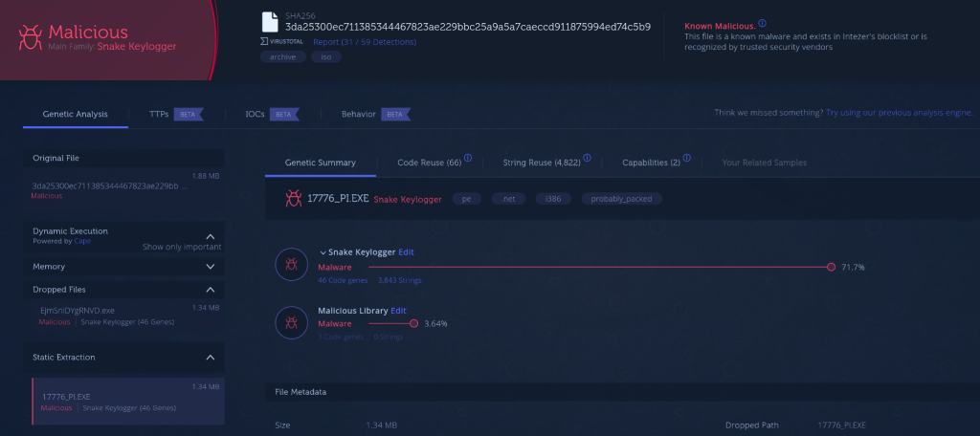
Task: Click the Malicious bug icon in the header
Action: (30, 37)
